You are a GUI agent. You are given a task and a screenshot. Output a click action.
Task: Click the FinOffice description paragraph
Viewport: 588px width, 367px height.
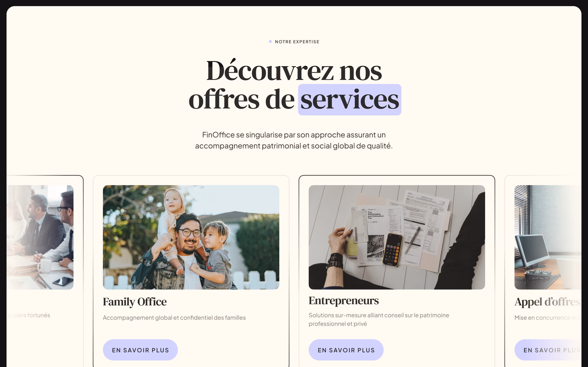pyautogui.click(x=294, y=140)
